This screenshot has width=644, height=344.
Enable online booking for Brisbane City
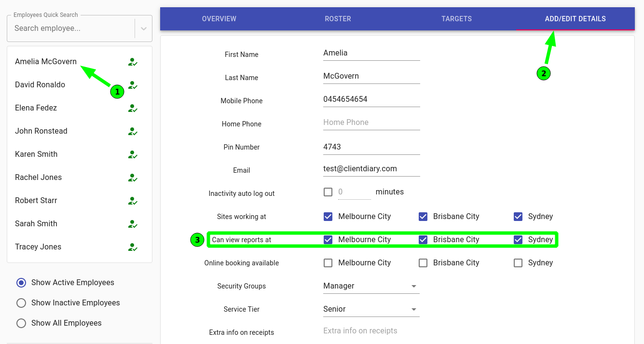click(423, 263)
